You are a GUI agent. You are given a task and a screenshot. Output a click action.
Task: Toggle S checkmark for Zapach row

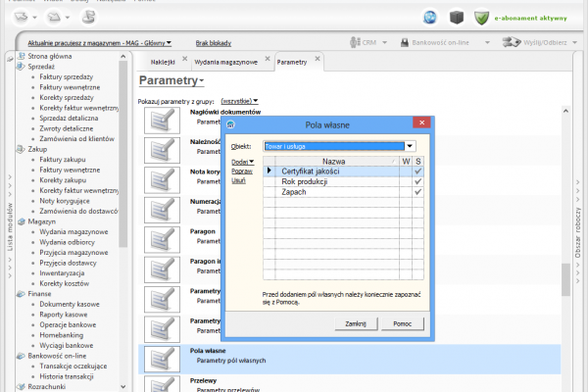[418, 192]
